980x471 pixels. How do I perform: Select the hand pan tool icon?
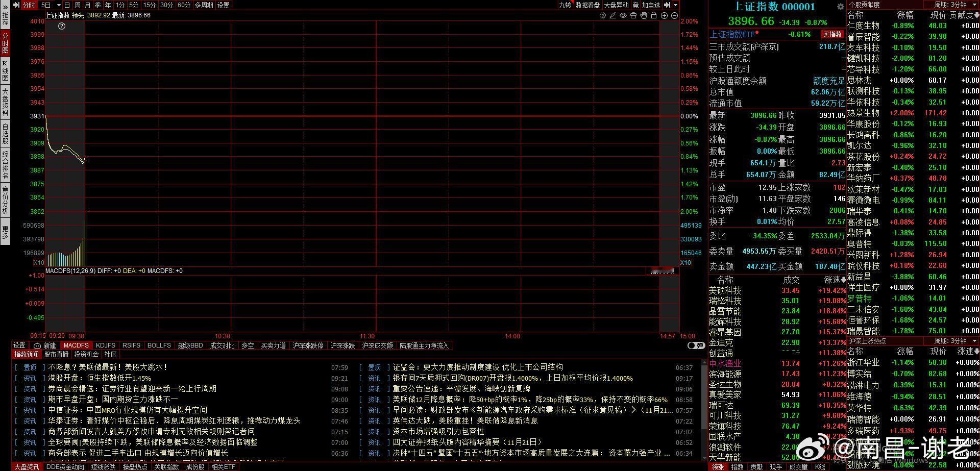pyautogui.click(x=643, y=16)
